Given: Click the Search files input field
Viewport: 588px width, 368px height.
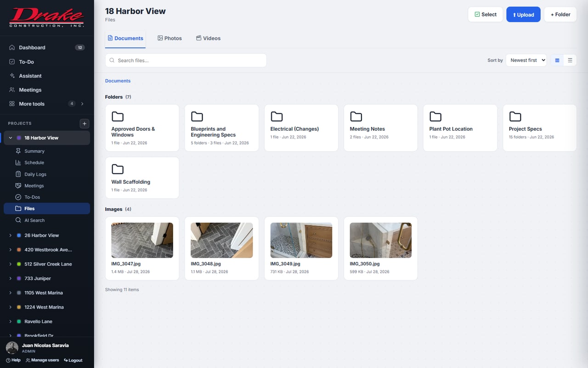Looking at the screenshot, I should 186,60.
